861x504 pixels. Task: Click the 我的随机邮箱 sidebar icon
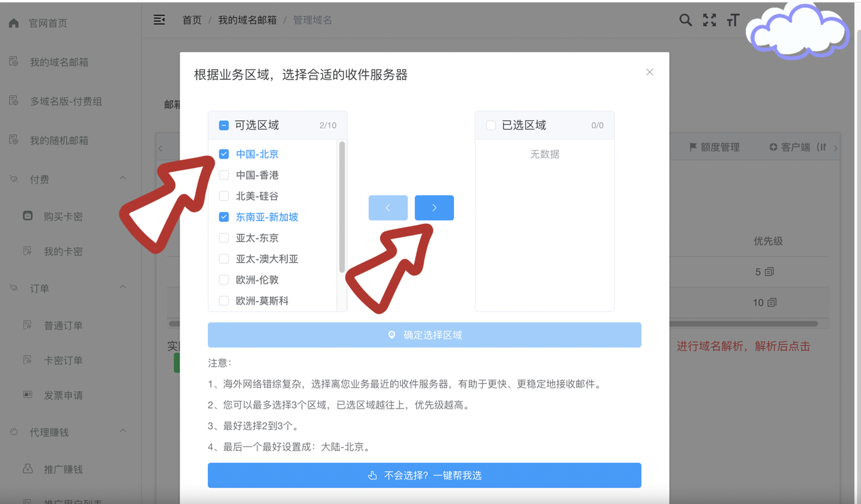pyautogui.click(x=13, y=140)
